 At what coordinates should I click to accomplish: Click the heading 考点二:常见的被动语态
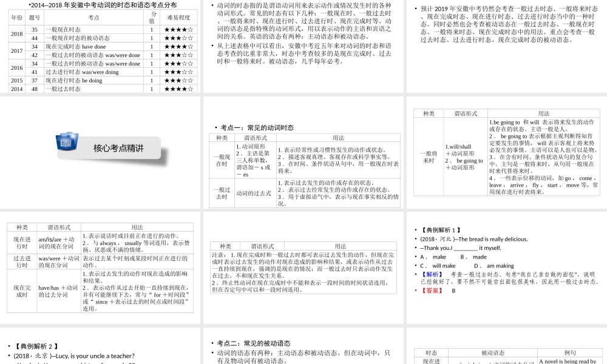pos(254,343)
